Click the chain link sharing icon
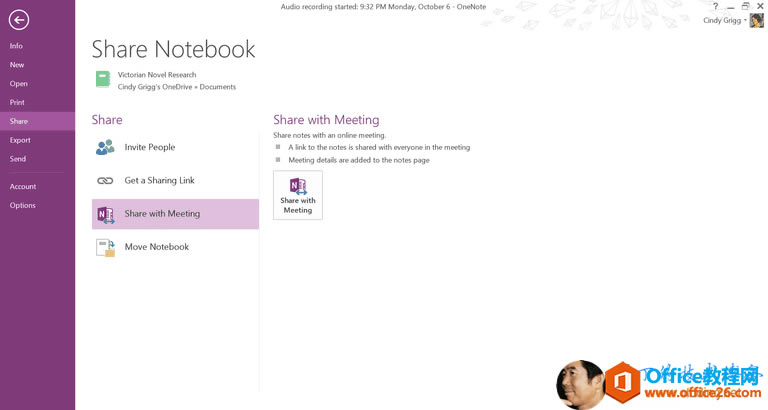Image resolution: width=768 pixels, height=410 pixels. pos(105,180)
